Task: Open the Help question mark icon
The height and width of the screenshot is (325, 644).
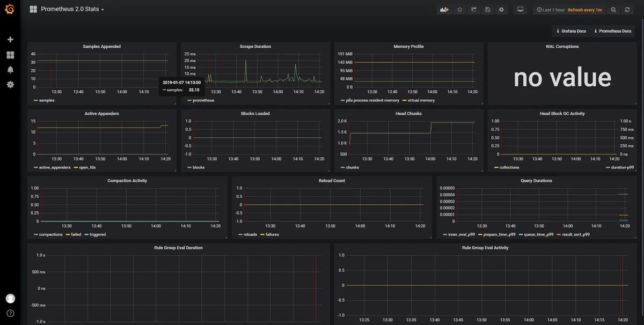Action: pos(10,313)
